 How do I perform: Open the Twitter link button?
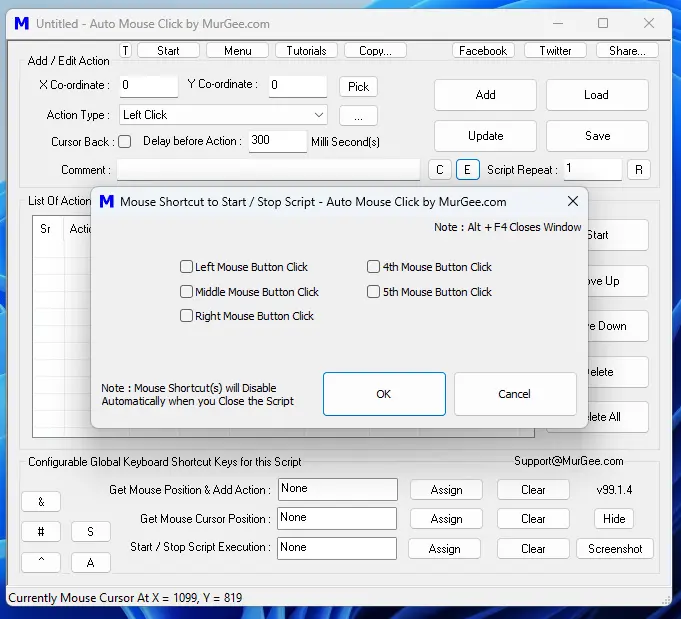pyautogui.click(x=555, y=50)
